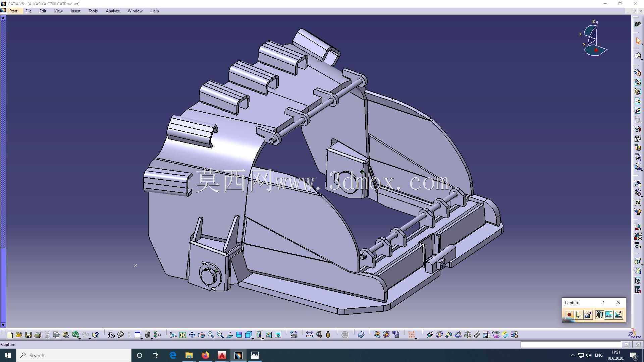Open dropdown arrow beside Design Table icon

[x=142, y=338]
